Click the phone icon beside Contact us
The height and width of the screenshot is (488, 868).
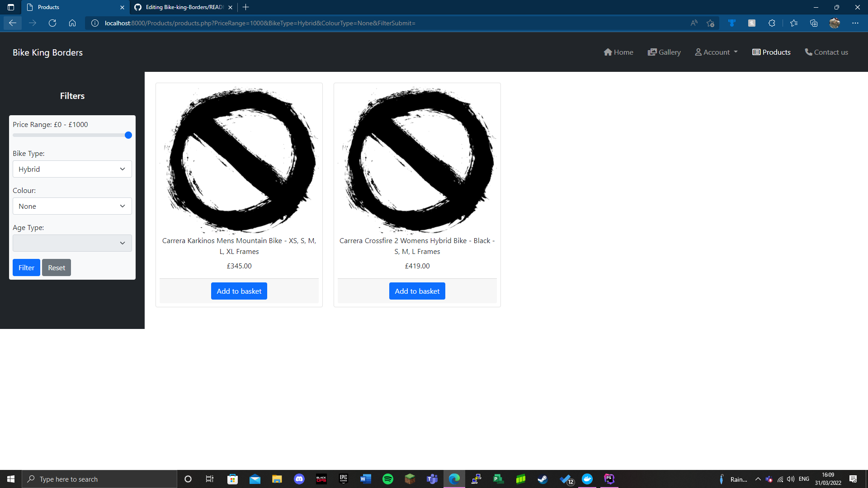809,52
